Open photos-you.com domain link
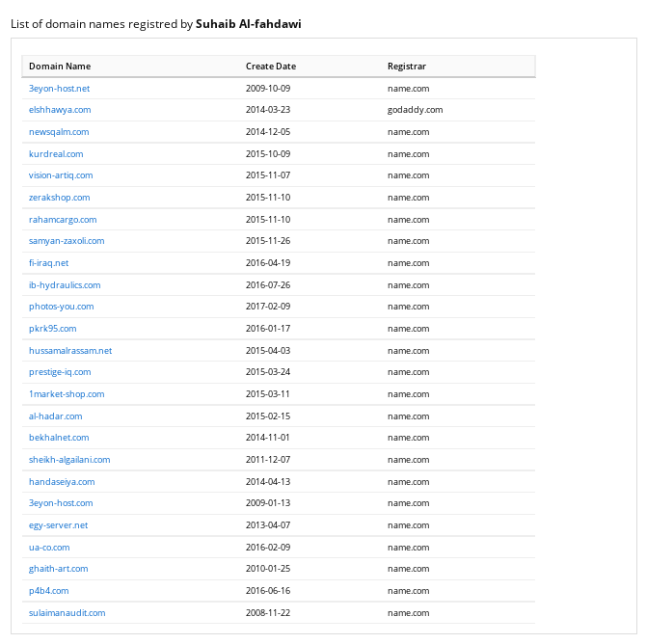This screenshot has width=647, height=644. coord(61,307)
